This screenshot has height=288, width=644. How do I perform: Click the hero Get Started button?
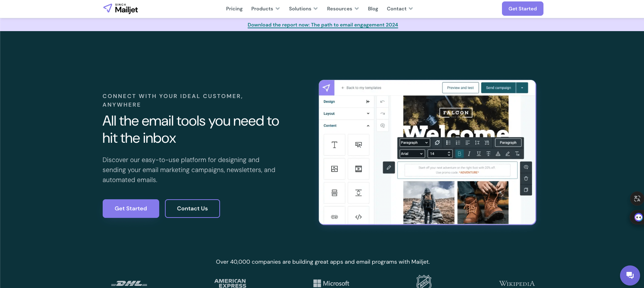[131, 209]
